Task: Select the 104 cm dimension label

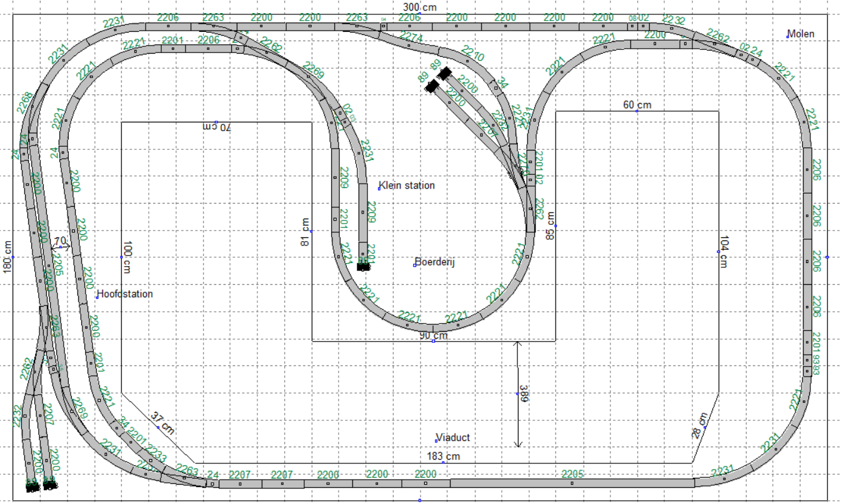Action: 724,252
